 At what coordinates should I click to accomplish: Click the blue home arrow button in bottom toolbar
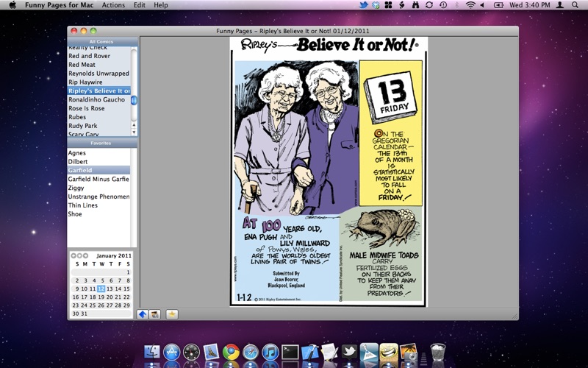142,314
